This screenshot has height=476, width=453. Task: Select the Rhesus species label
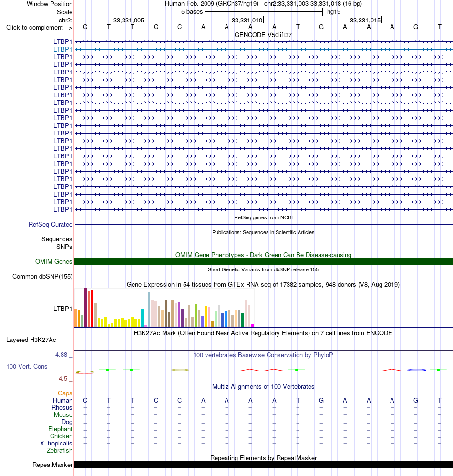coord(62,407)
